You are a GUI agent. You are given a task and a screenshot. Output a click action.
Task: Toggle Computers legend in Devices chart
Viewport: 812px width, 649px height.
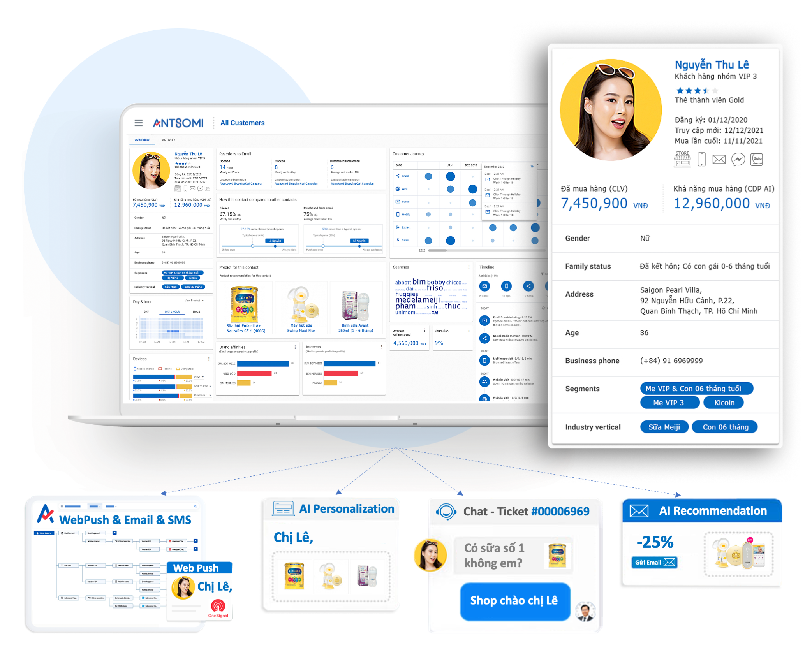pyautogui.click(x=185, y=369)
